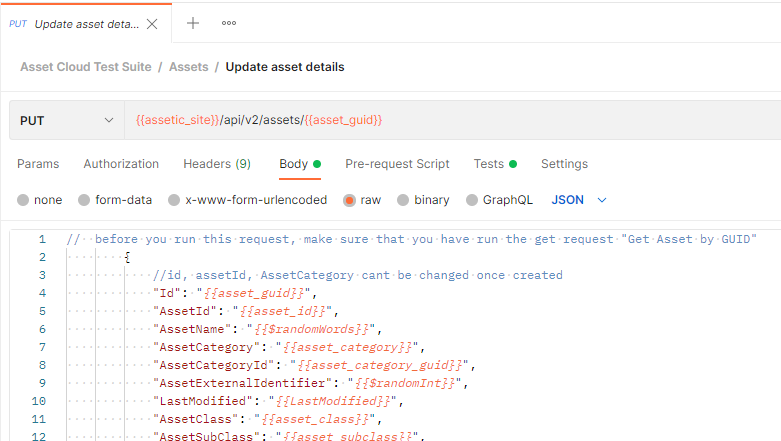Image resolution: width=781 pixels, height=441 pixels.
Task: Click the {{asset_id}} value on line 5
Action: 283,311
